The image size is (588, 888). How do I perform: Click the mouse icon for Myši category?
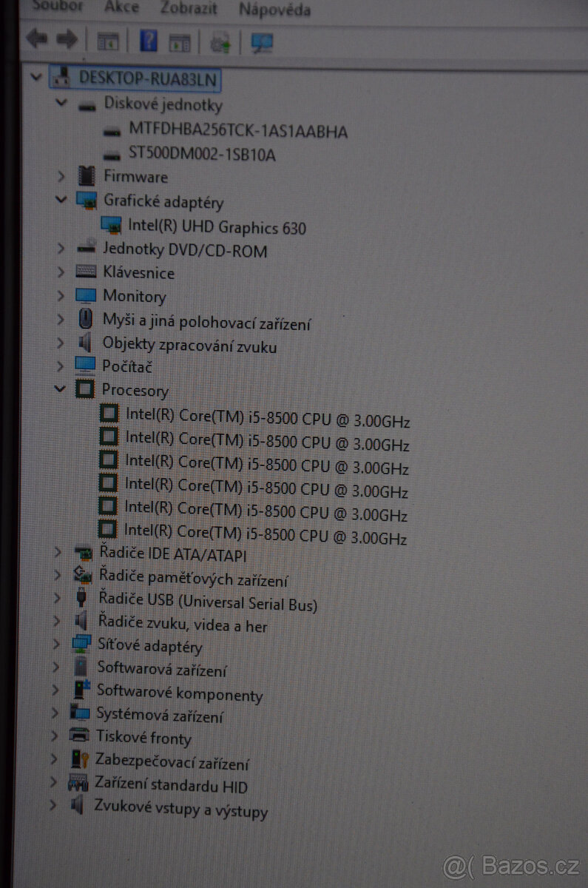point(86,319)
